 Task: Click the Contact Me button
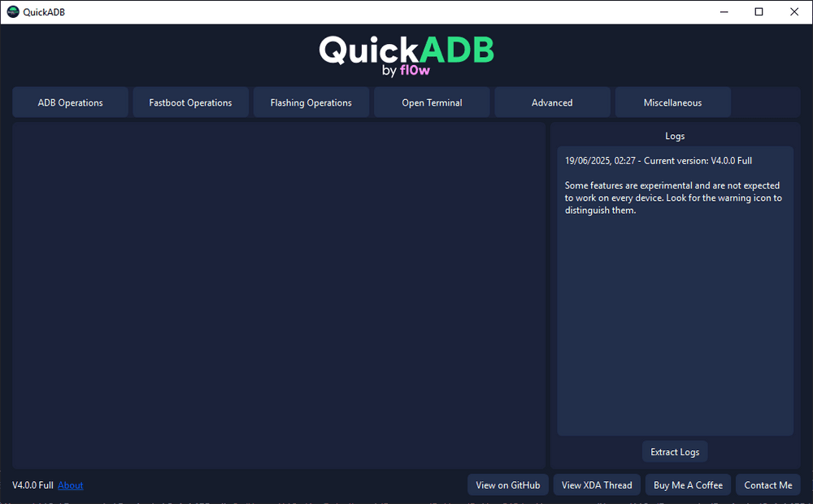(x=767, y=485)
